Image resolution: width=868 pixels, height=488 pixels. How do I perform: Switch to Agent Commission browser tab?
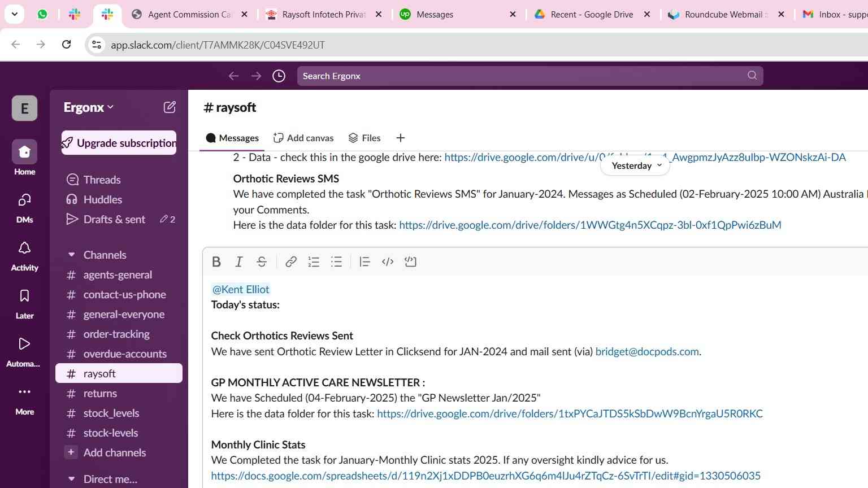(189, 14)
